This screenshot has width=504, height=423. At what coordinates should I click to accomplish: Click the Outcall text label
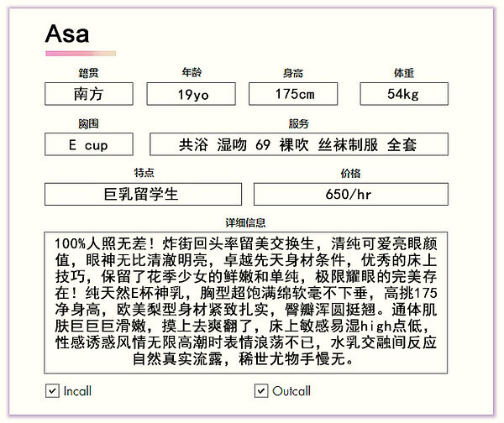point(291,391)
